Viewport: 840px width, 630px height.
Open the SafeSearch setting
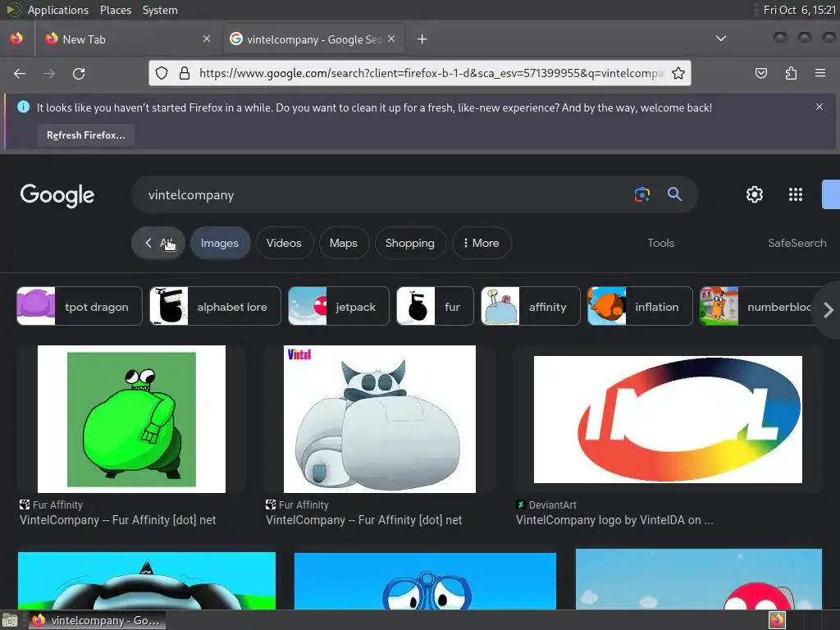[x=797, y=243]
